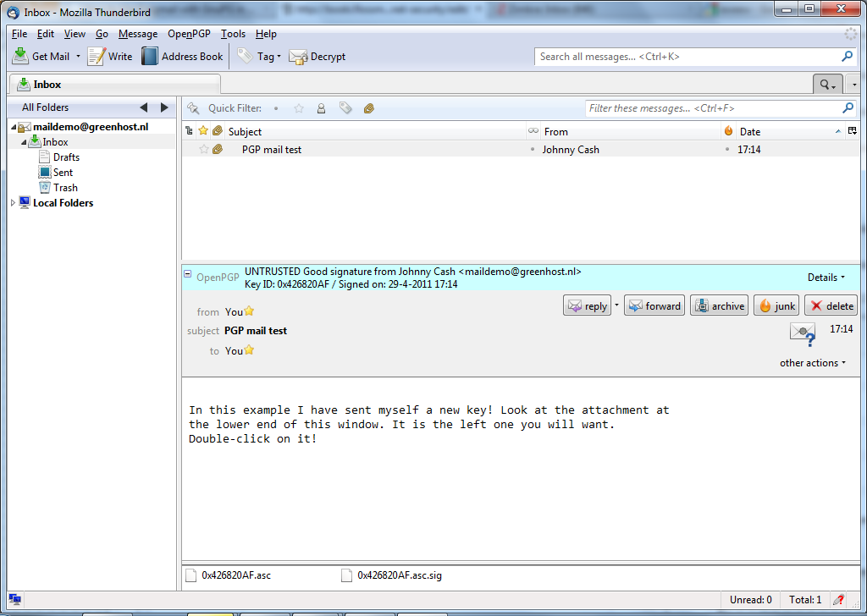The width and height of the screenshot is (867, 616).
Task: Open the Tools menu
Action: tap(233, 34)
